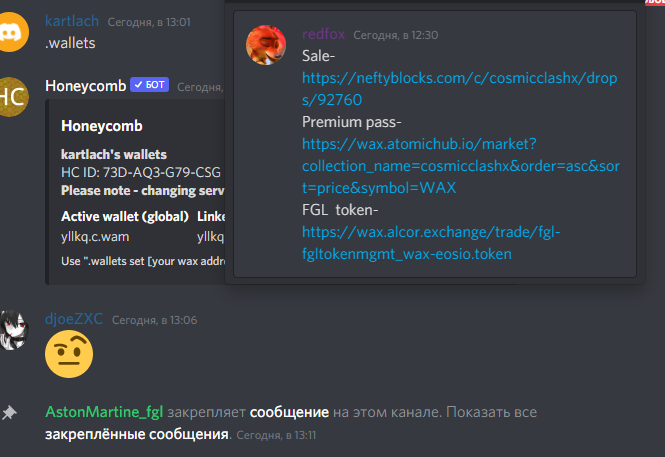Click the kartlach username
The width and height of the screenshot is (665, 457).
72,21
